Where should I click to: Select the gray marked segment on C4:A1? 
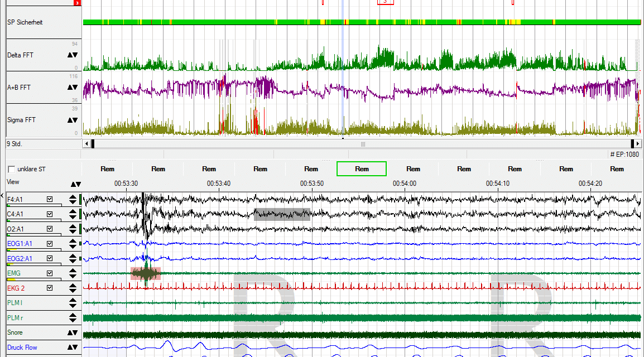(282, 215)
